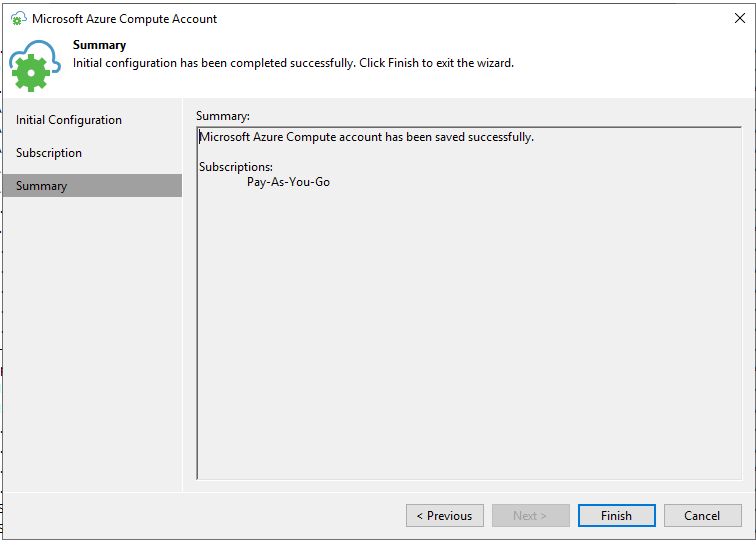Click the greyed-out Next button
The image size is (756, 542).
(530, 515)
